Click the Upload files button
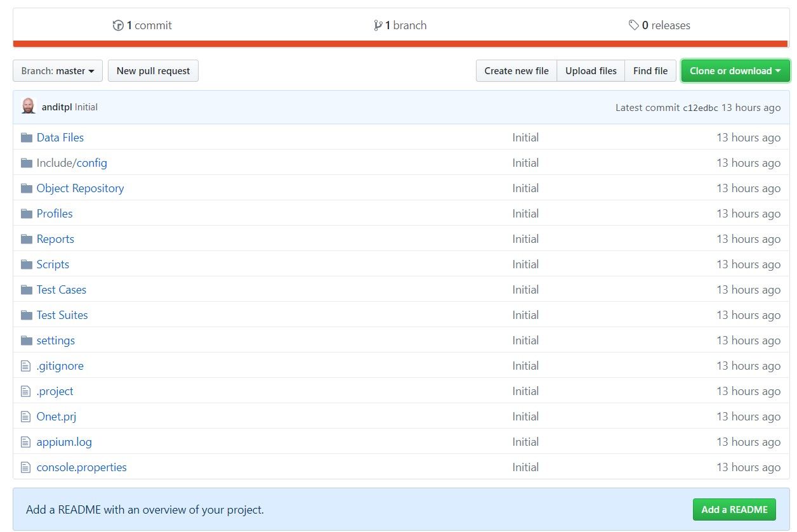 (591, 71)
